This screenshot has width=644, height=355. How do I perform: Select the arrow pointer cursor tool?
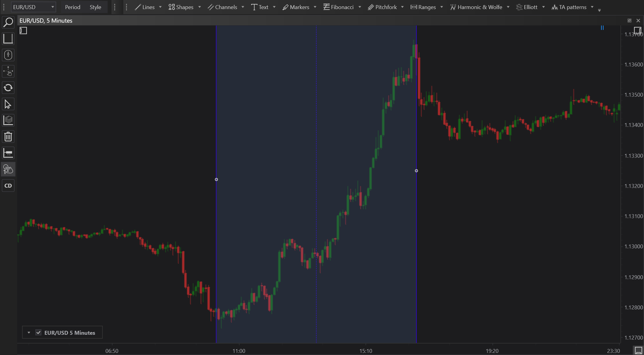coord(8,104)
